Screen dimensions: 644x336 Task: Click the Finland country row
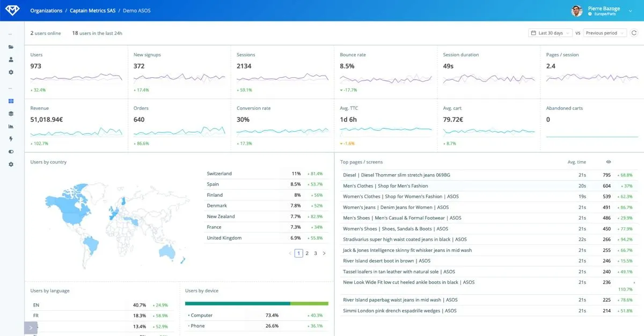pyautogui.click(x=266, y=195)
